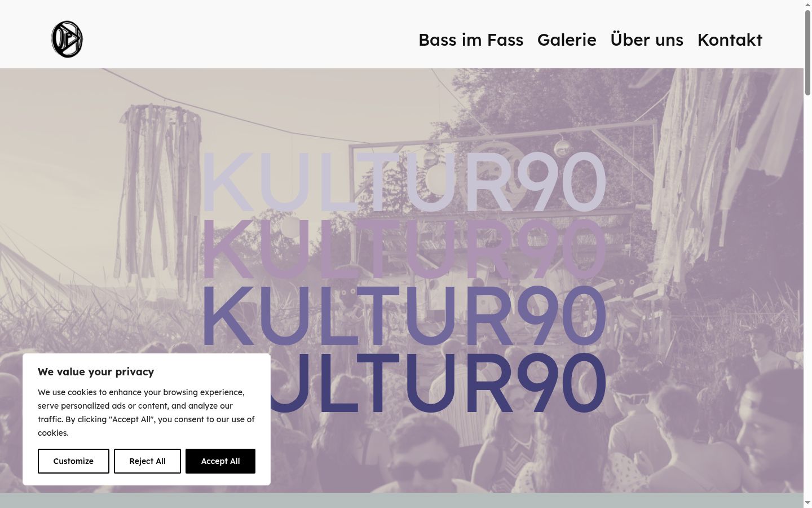Go to Über uns page

tap(647, 40)
